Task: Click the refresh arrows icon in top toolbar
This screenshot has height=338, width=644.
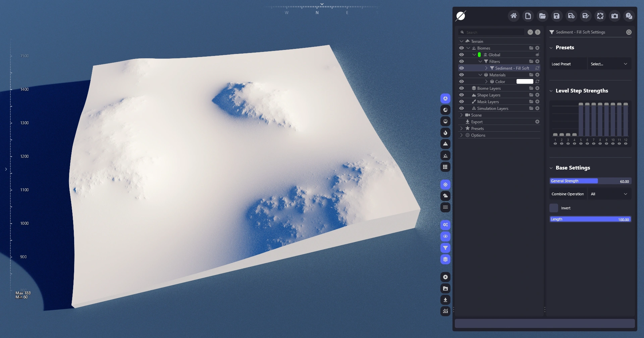Action: [x=600, y=16]
